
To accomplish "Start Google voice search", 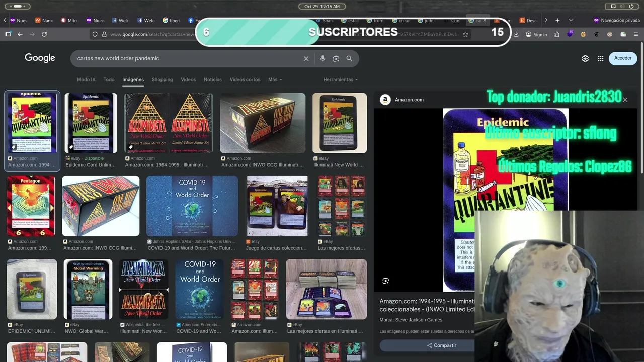I will tap(323, 58).
